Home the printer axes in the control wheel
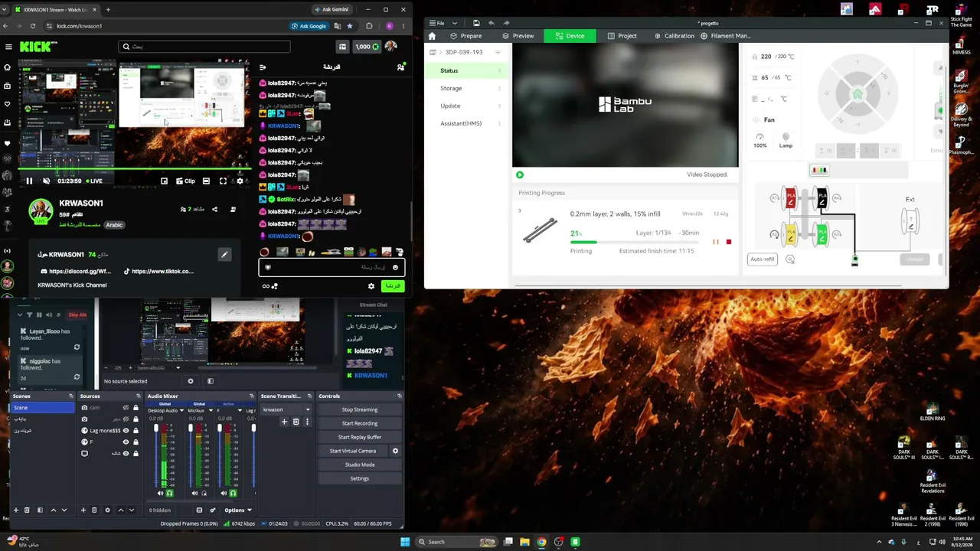The width and height of the screenshot is (980, 551). pyautogui.click(x=857, y=94)
